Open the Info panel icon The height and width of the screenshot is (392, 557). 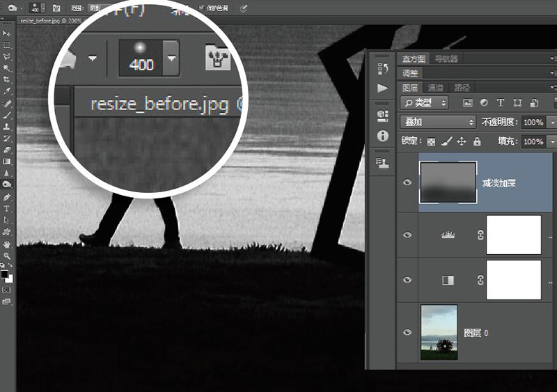pos(382,136)
